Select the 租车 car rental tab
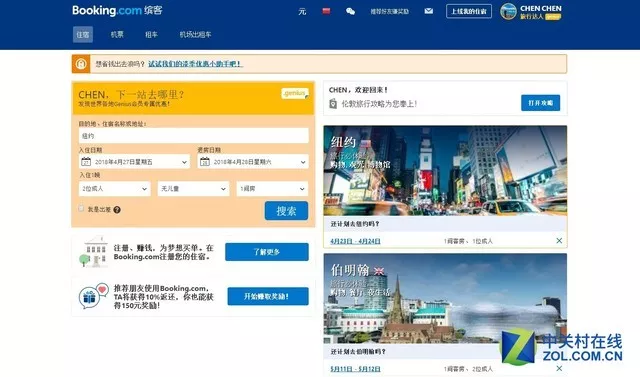The width and height of the screenshot is (640, 377). [151, 35]
